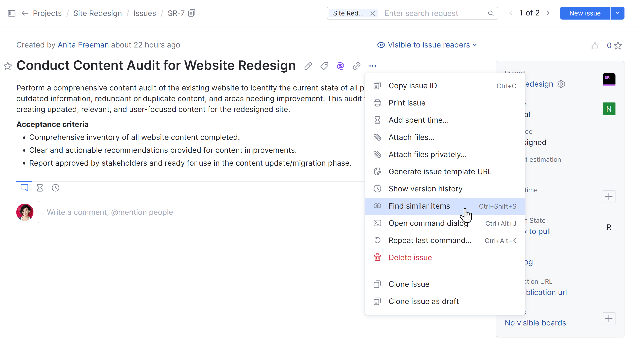Open Anita Freeman's profile link
644x348 pixels.
(83, 45)
